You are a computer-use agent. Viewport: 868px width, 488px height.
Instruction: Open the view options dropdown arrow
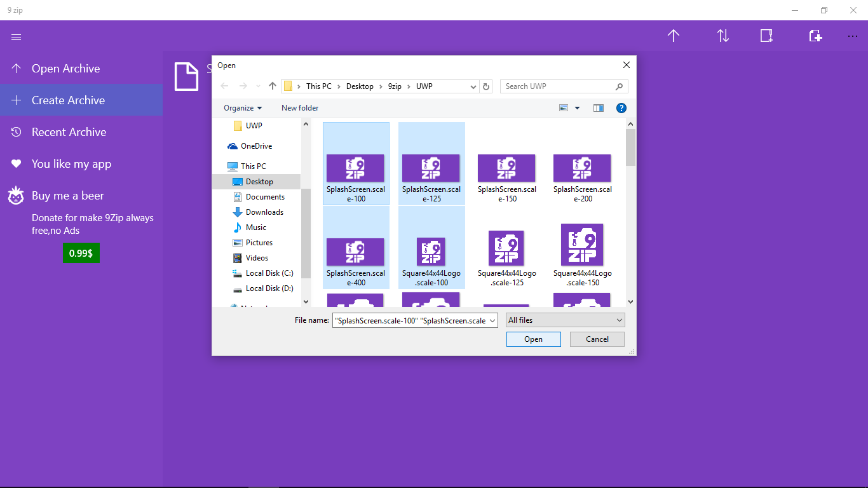577,108
